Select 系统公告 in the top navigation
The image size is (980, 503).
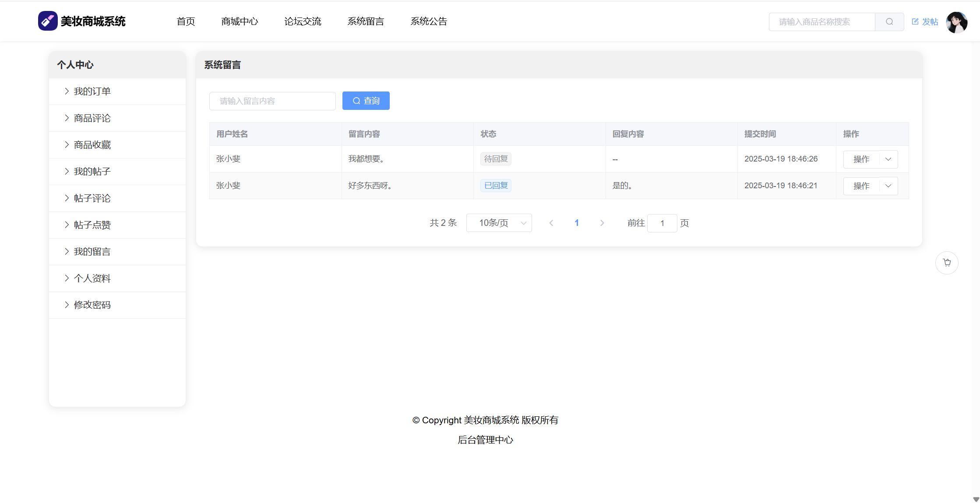[x=429, y=21]
